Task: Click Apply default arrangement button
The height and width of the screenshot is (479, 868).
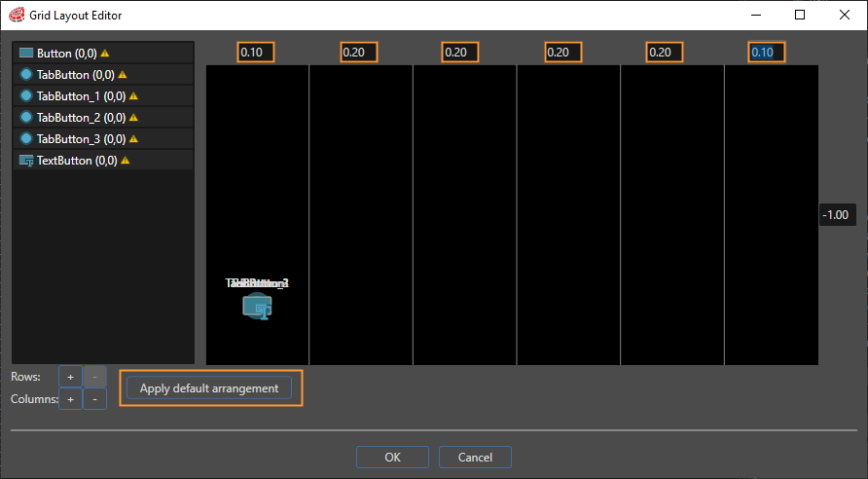Action: click(209, 388)
